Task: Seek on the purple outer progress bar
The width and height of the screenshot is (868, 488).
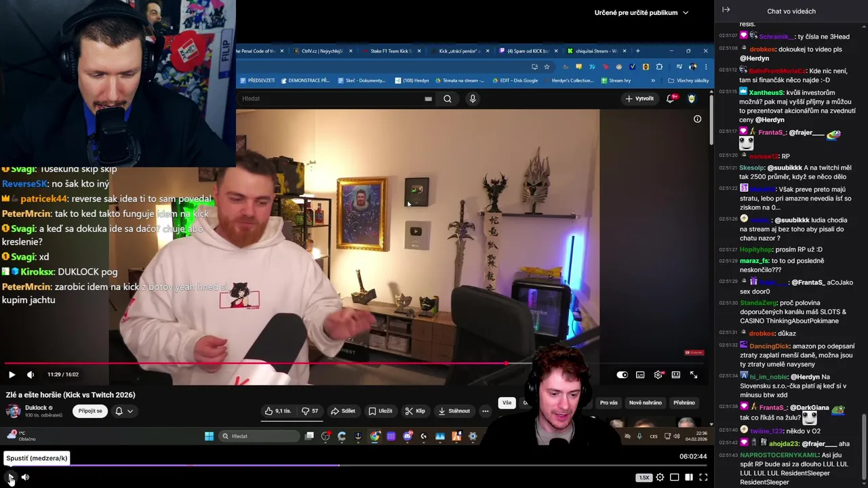Action: click(x=357, y=466)
